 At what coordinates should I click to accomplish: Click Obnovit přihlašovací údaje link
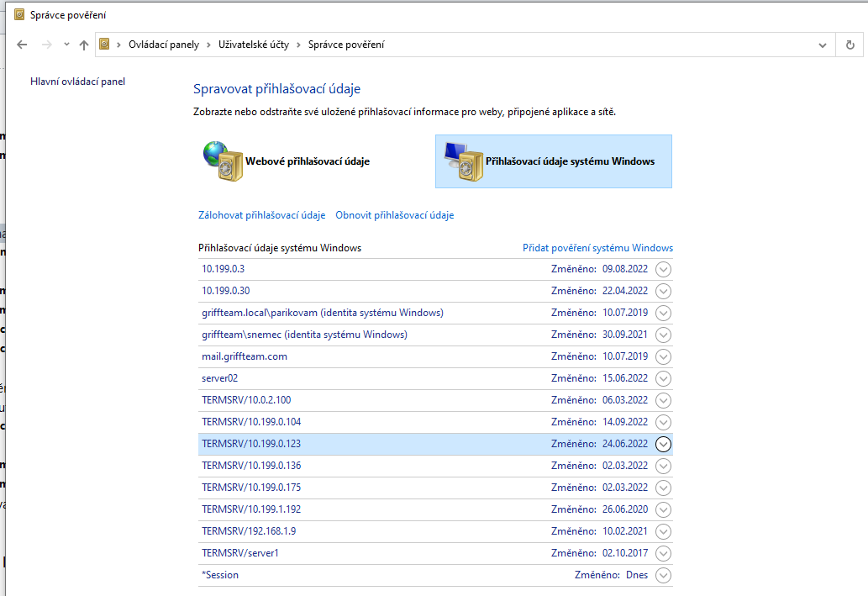[x=394, y=215]
